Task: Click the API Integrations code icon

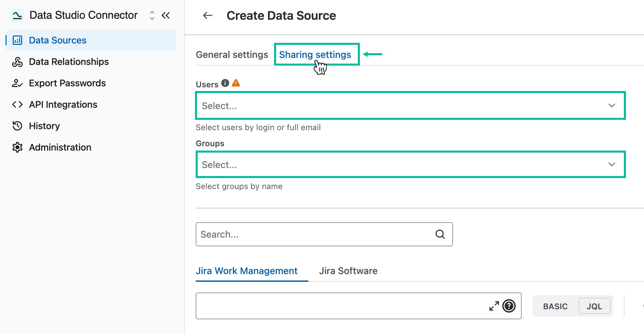Action: point(17,104)
